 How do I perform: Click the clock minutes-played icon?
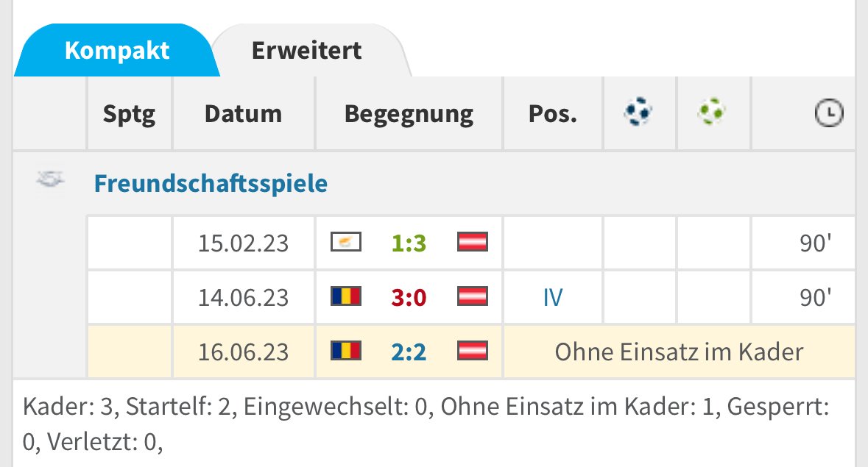[829, 113]
